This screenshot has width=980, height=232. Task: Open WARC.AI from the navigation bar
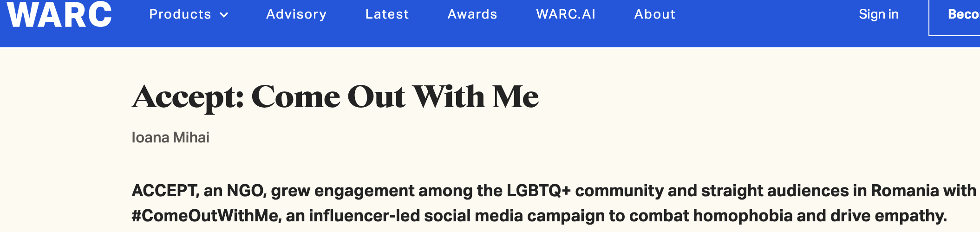pyautogui.click(x=566, y=14)
